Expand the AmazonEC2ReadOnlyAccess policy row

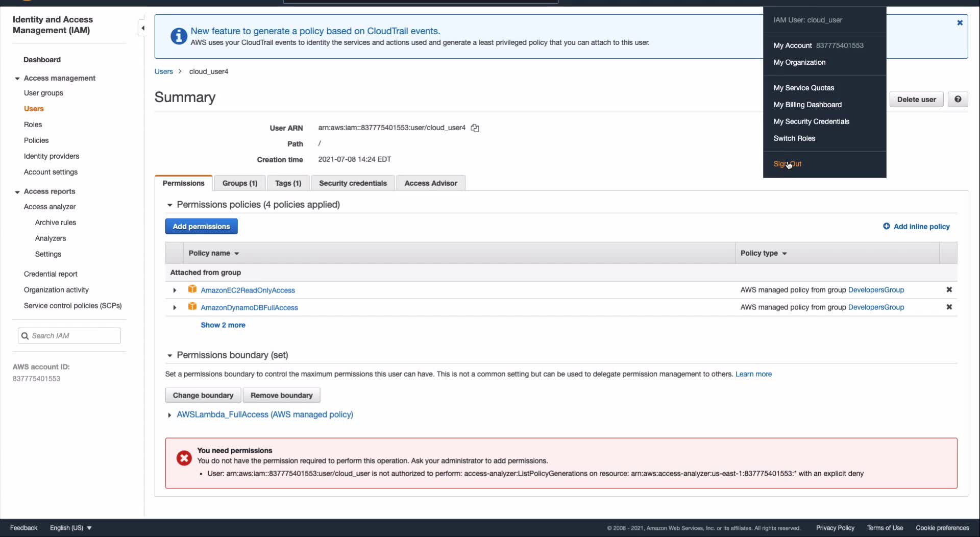[175, 290]
